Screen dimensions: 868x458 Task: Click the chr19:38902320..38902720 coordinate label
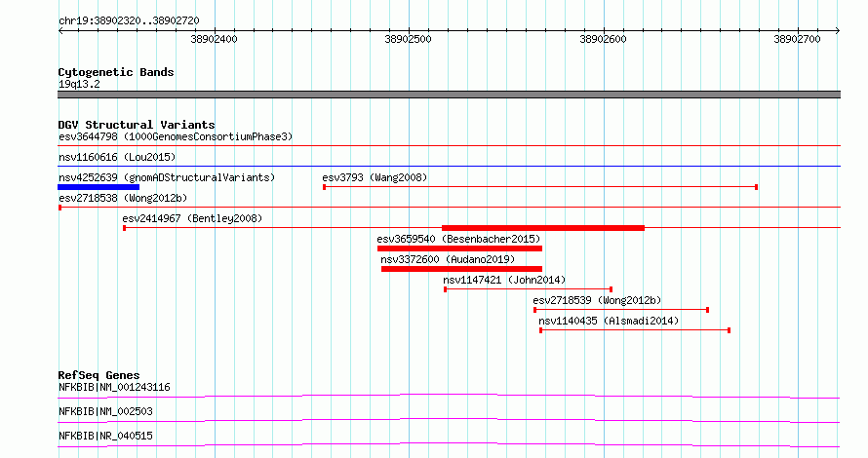(129, 20)
